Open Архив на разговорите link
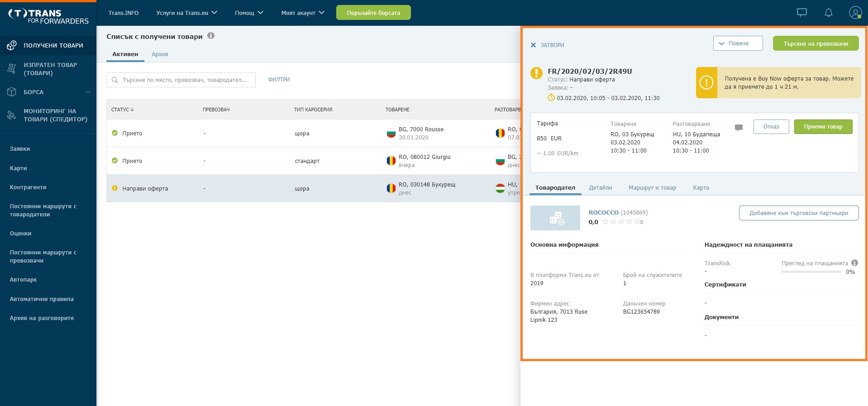This screenshot has width=868, height=406. coord(42,318)
